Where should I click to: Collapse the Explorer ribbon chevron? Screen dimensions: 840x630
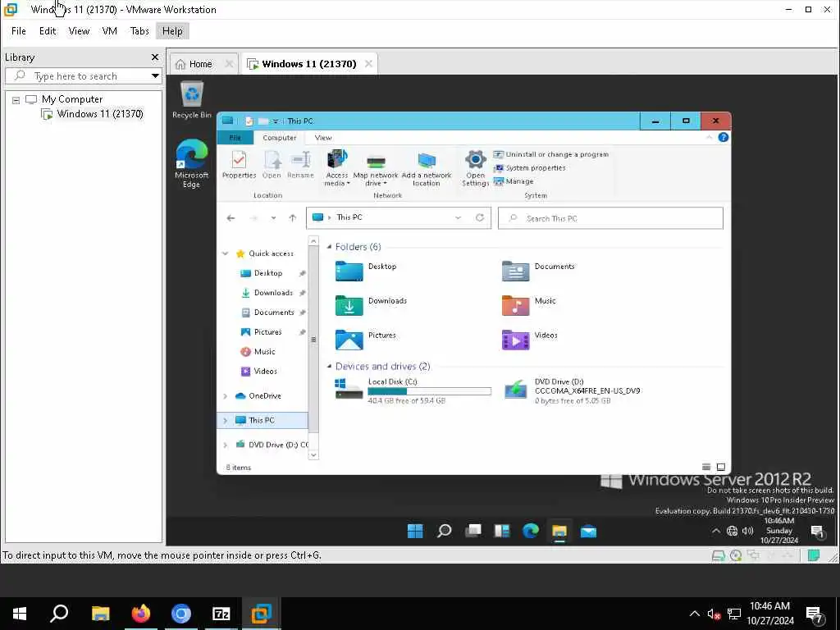coord(709,138)
